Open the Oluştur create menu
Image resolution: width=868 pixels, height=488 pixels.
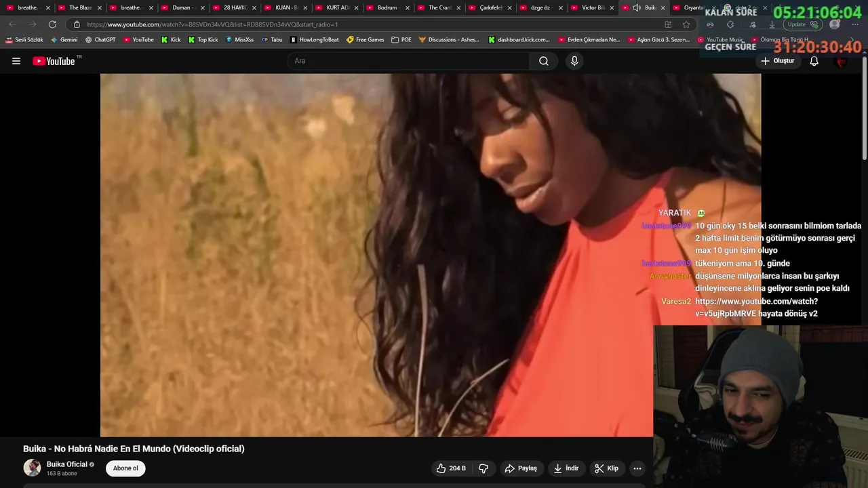click(x=777, y=61)
